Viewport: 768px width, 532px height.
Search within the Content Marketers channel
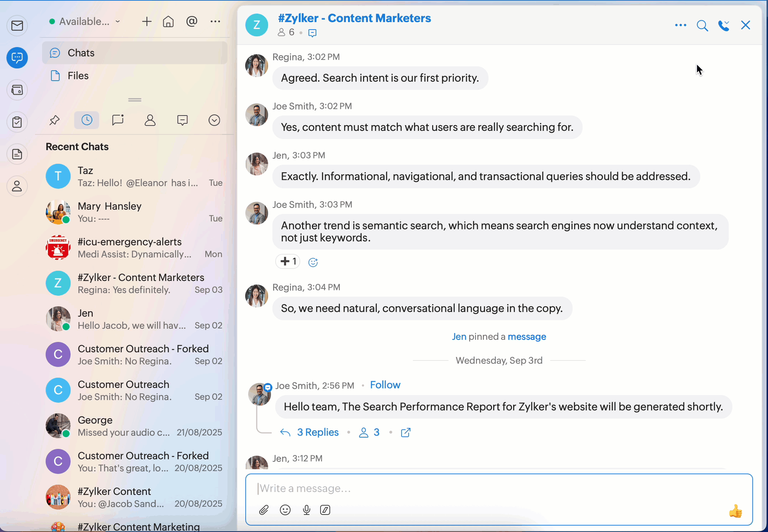702,26
